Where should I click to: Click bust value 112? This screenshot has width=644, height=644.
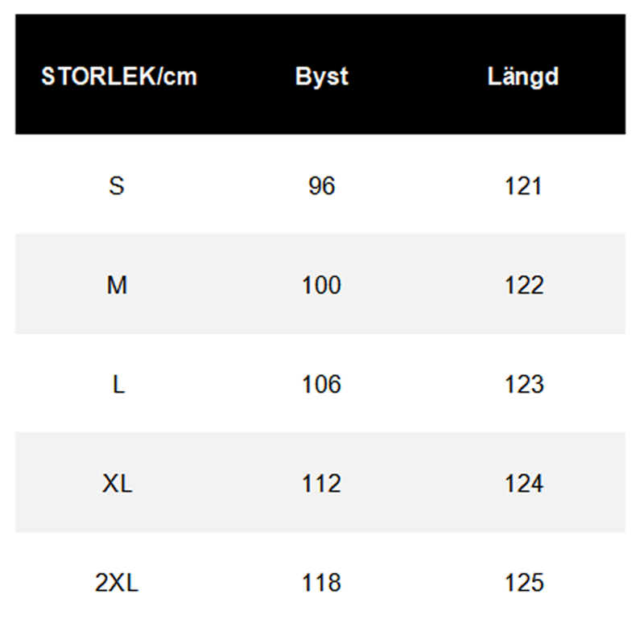pos(321,483)
